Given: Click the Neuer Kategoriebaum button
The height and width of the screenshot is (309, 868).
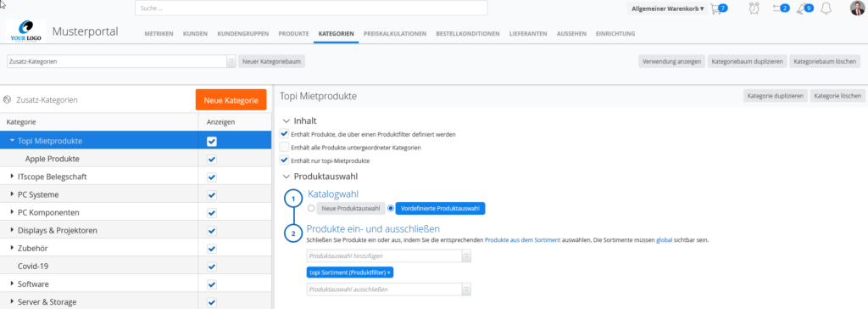Looking at the screenshot, I should click(x=272, y=62).
